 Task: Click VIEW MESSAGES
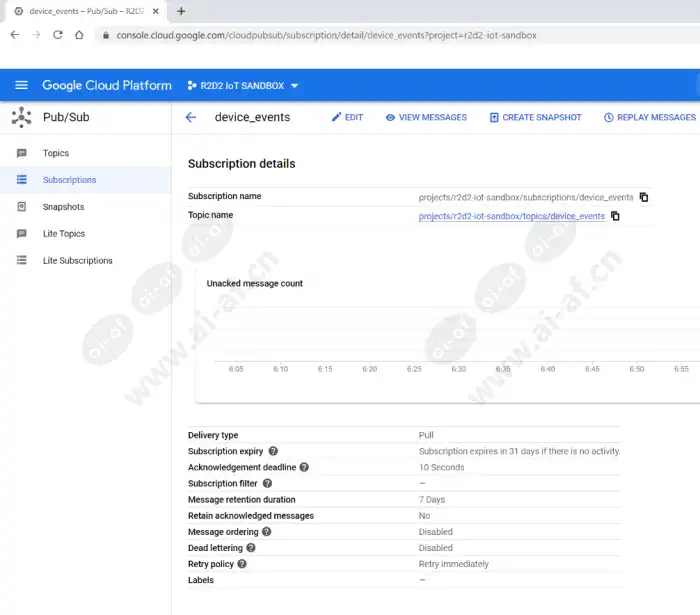[426, 117]
